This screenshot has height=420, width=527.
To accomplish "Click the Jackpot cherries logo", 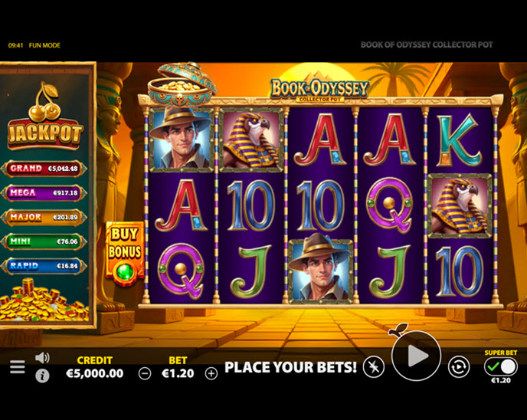I will 45,116.
